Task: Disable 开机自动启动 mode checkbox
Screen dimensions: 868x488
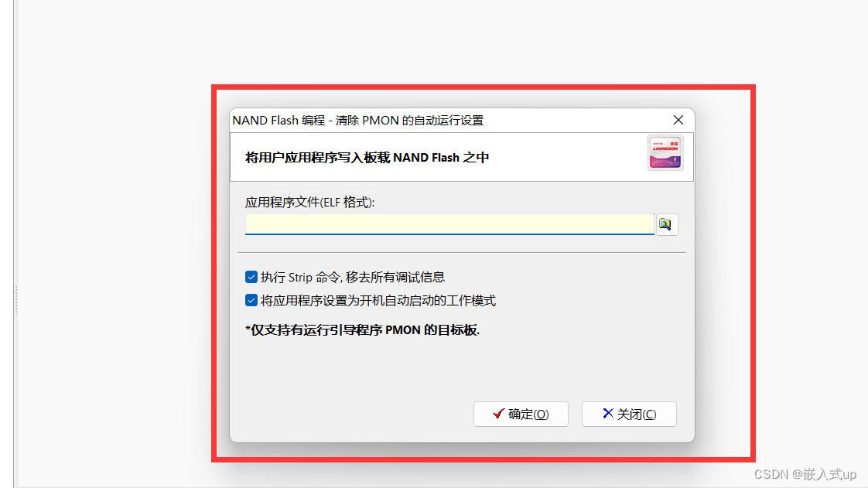Action: pyautogui.click(x=251, y=300)
